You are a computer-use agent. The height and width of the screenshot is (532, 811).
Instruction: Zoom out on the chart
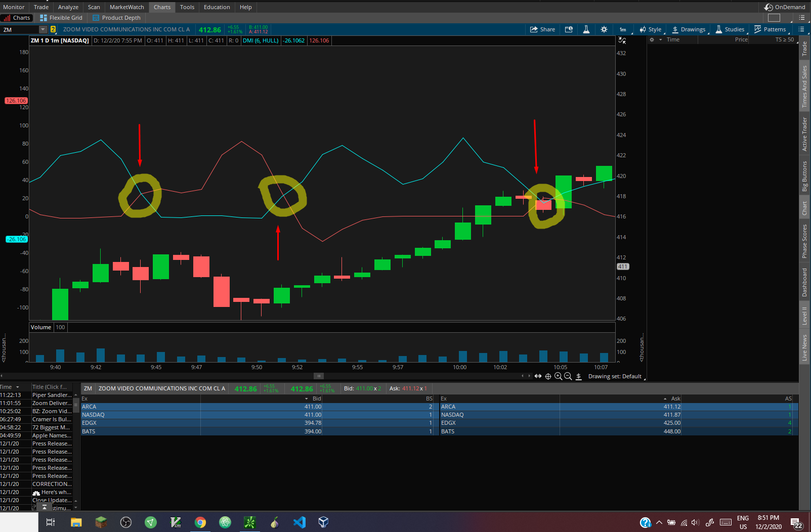[568, 376]
